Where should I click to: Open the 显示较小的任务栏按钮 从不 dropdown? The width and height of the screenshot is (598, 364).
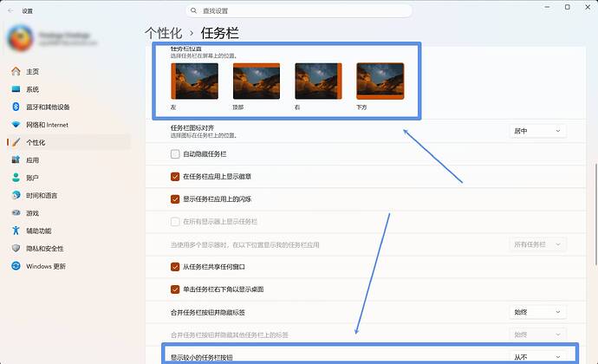pyautogui.click(x=537, y=357)
